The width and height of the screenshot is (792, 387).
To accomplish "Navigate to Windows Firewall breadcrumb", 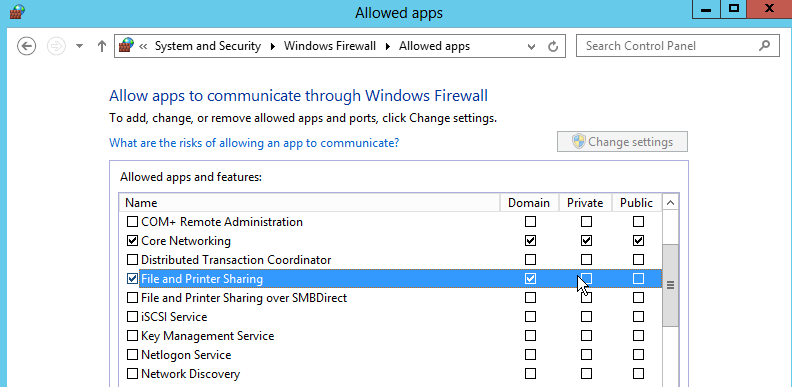I will click(330, 46).
